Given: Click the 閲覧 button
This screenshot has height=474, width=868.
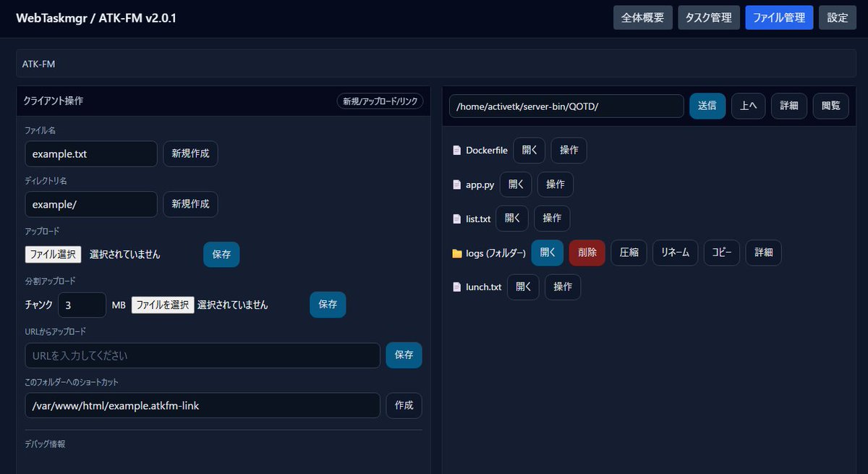Looking at the screenshot, I should 831,106.
